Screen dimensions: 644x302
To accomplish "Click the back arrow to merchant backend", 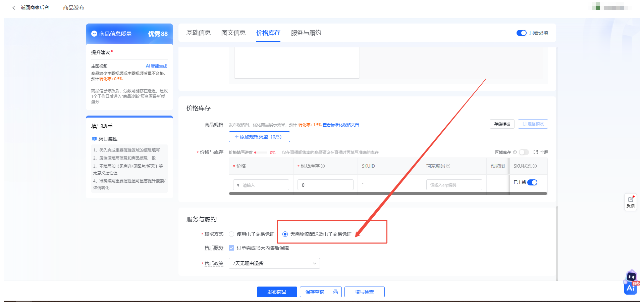I will click(x=14, y=7).
